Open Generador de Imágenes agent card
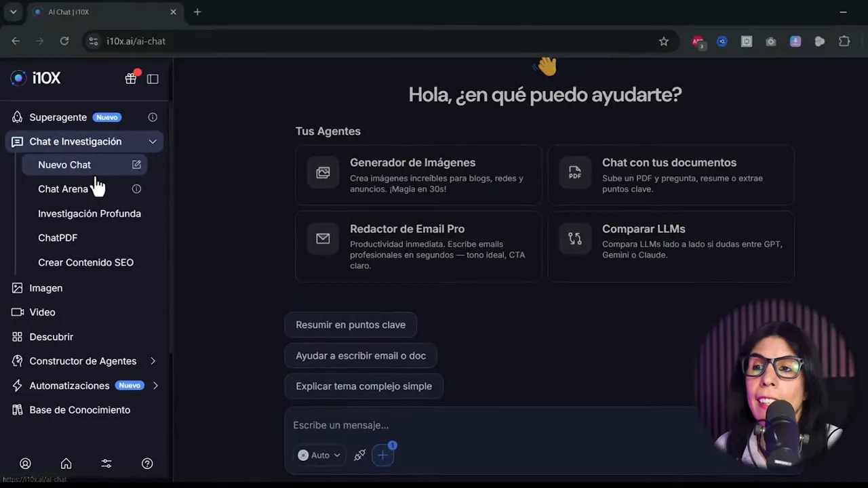 coord(418,175)
